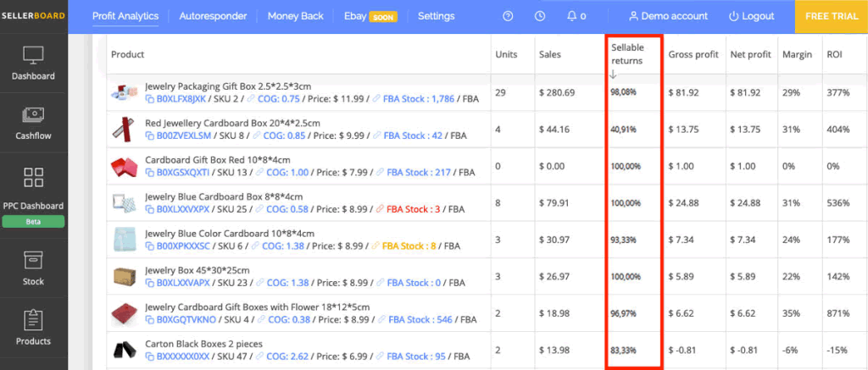Click the Demo account user icon
The height and width of the screenshot is (370, 868).
coord(634,16)
